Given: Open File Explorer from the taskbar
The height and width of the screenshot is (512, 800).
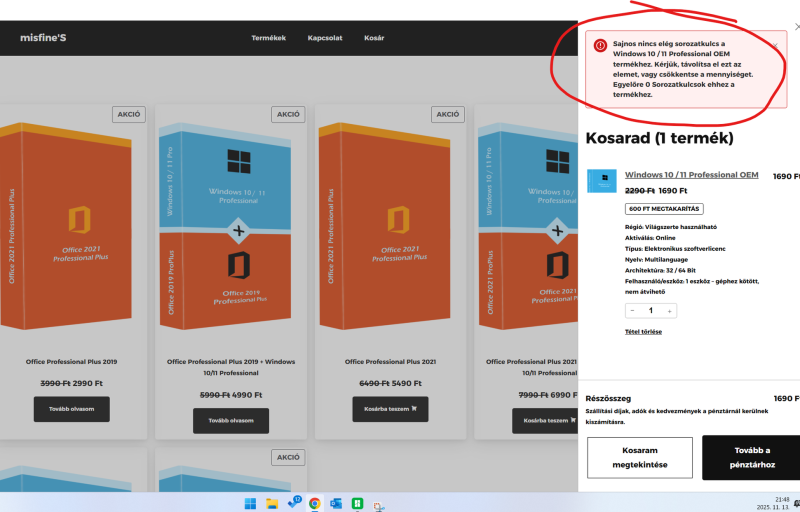Looking at the screenshot, I should pos(271,504).
